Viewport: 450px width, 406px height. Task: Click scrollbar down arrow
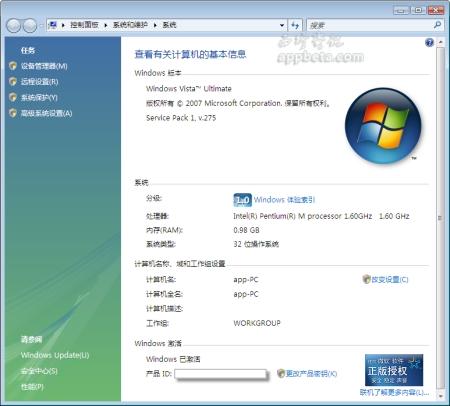441,395
